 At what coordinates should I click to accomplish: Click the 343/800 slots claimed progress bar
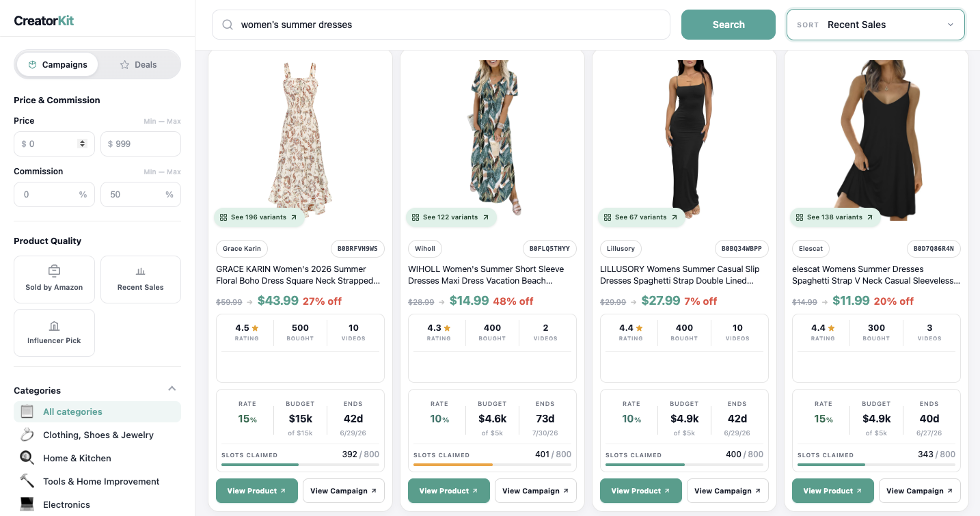877,465
